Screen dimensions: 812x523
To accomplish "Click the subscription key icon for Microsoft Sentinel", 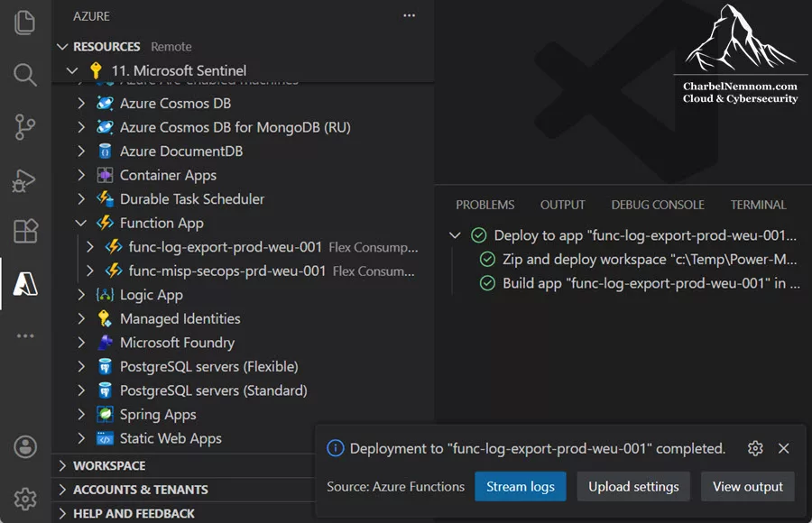I will (x=96, y=70).
